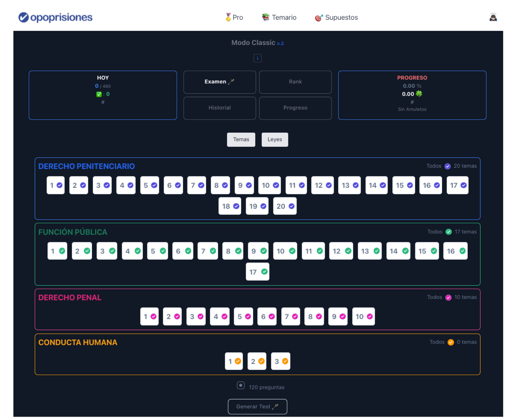
Task: Toggle tema 9 in Función Pública
Action: 258,251
